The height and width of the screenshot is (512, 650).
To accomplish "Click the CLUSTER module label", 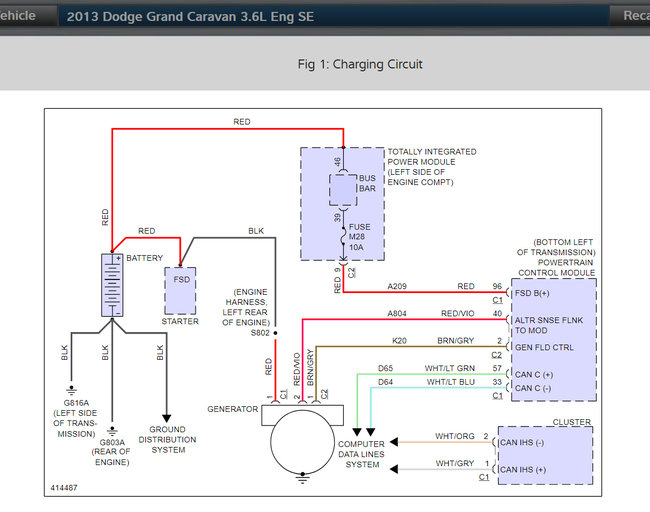I will click(572, 422).
